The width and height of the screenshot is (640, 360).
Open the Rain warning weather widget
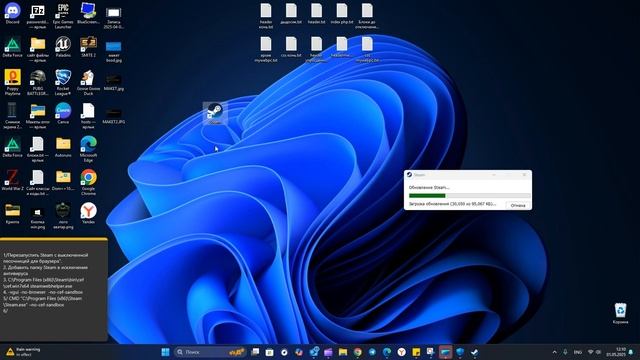23,352
